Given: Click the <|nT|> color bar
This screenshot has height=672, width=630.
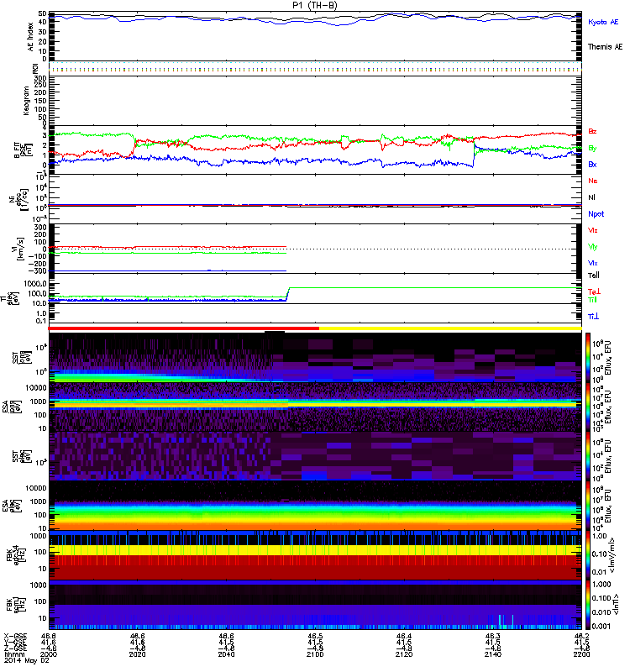Looking at the screenshot, I should coord(588,605).
